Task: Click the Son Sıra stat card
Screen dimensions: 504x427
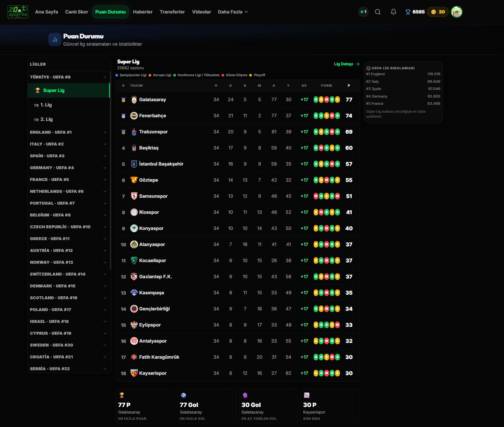Action: [x=330, y=406]
